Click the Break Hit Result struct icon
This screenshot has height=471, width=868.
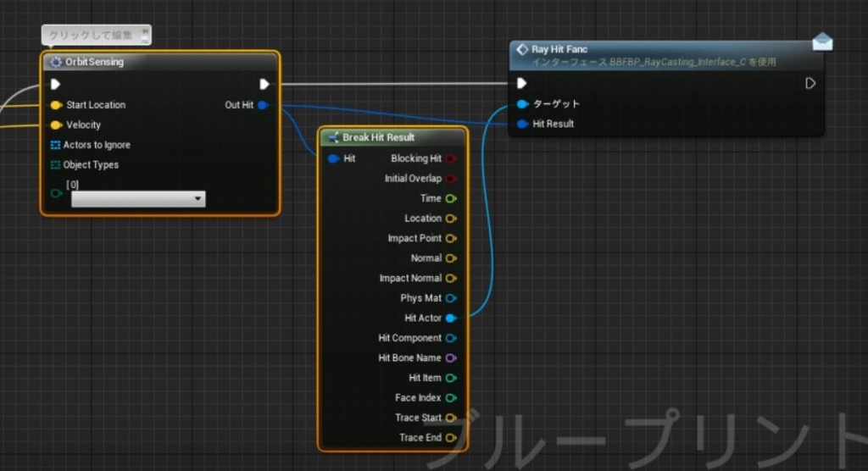333,137
